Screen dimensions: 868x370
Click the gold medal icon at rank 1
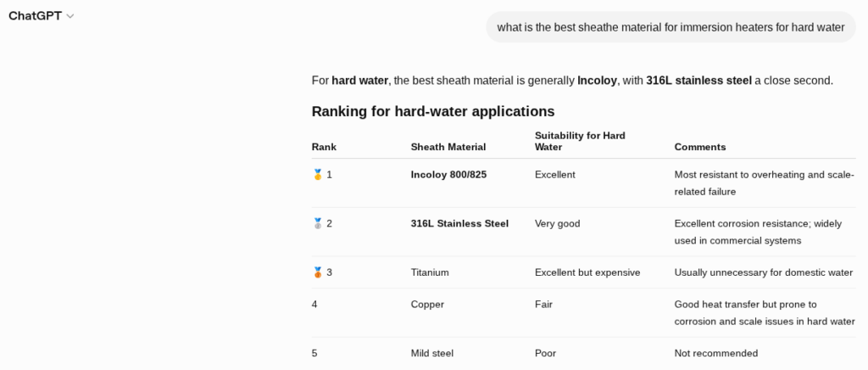[x=318, y=175]
